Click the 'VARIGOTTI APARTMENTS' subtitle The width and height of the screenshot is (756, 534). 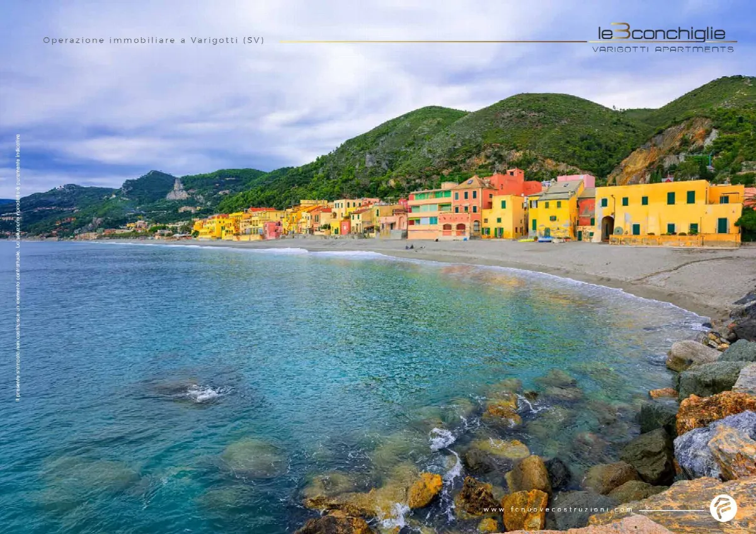point(663,49)
